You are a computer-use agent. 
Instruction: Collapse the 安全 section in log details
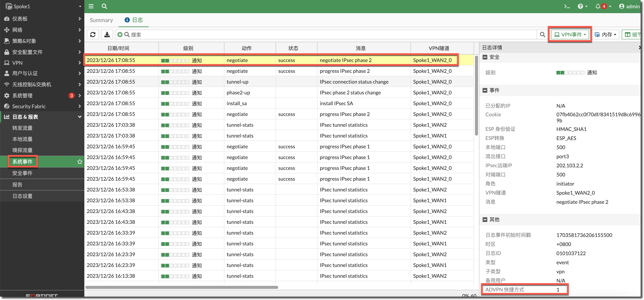[x=485, y=57]
